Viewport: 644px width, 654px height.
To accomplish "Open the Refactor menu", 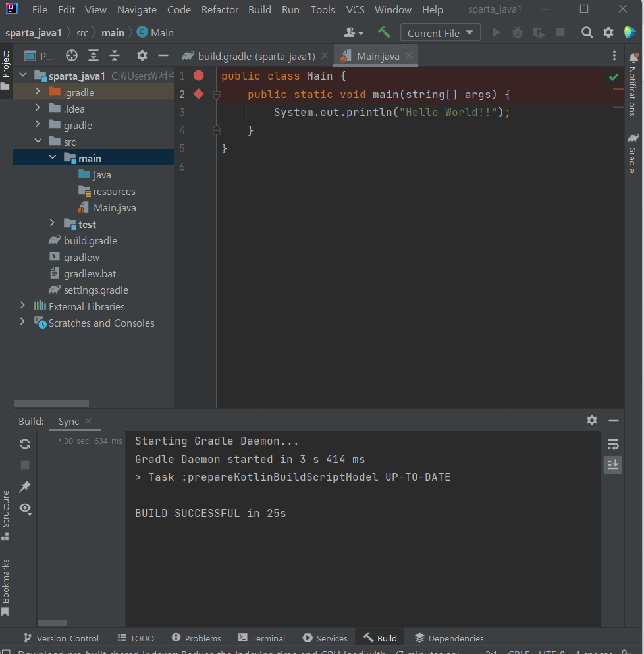I will click(220, 10).
